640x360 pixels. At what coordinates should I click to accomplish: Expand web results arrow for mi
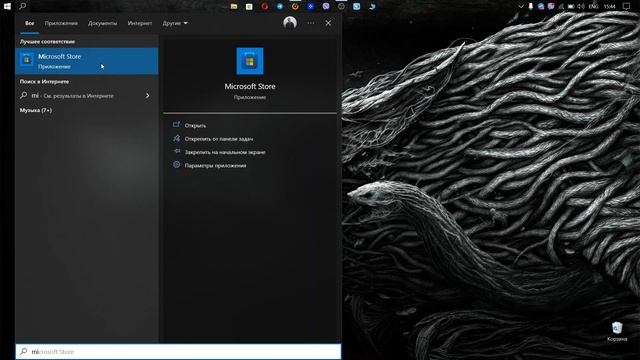(x=147, y=96)
